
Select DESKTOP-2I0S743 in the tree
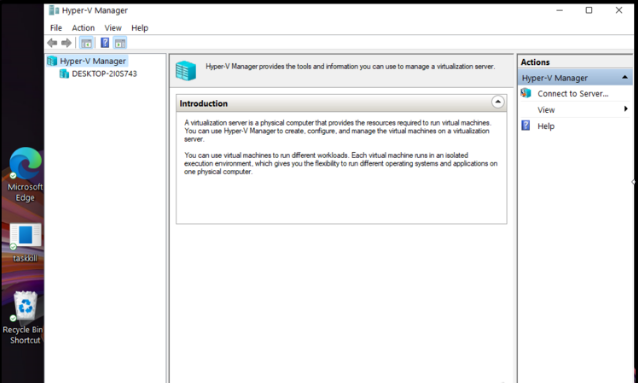104,74
